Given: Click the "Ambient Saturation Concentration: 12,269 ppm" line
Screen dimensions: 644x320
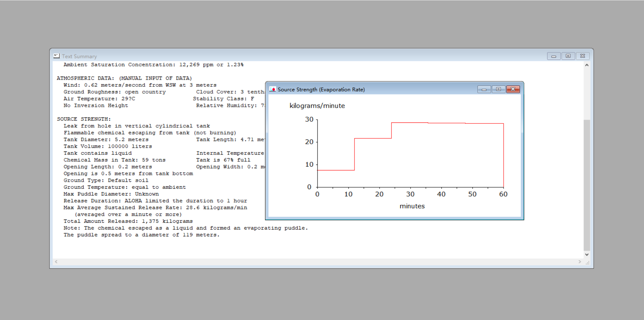Looking at the screenshot, I should click(x=154, y=65).
